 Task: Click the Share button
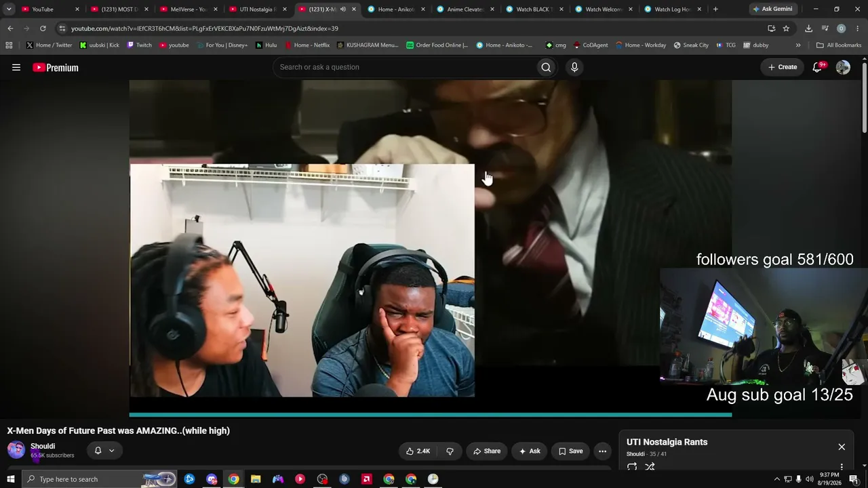486,451
